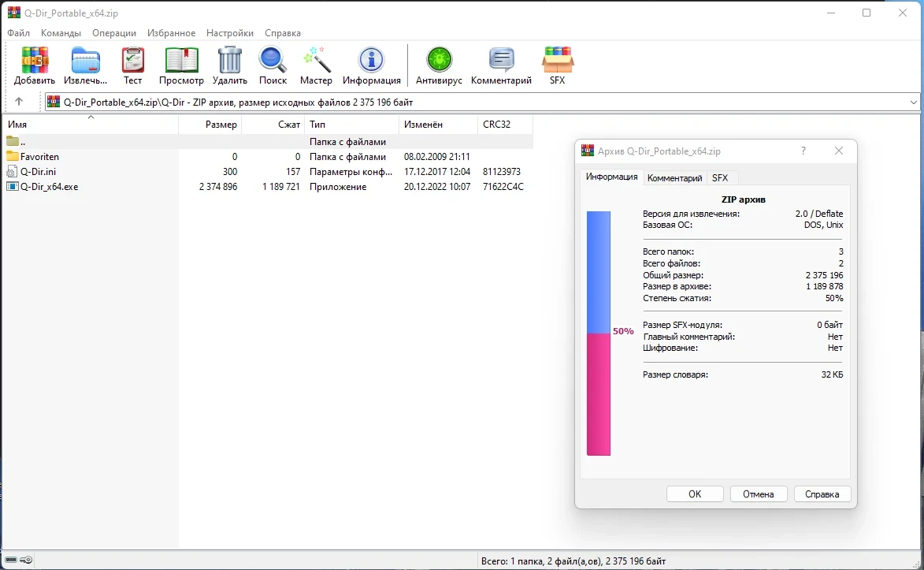This screenshot has width=924, height=570.
Task: Open the Избранное menu
Action: tap(171, 33)
